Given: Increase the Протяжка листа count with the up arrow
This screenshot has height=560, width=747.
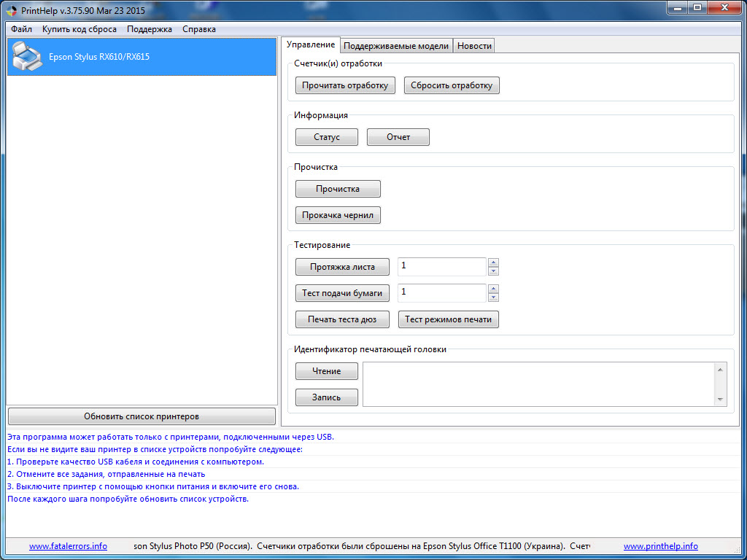Looking at the screenshot, I should click(x=494, y=262).
